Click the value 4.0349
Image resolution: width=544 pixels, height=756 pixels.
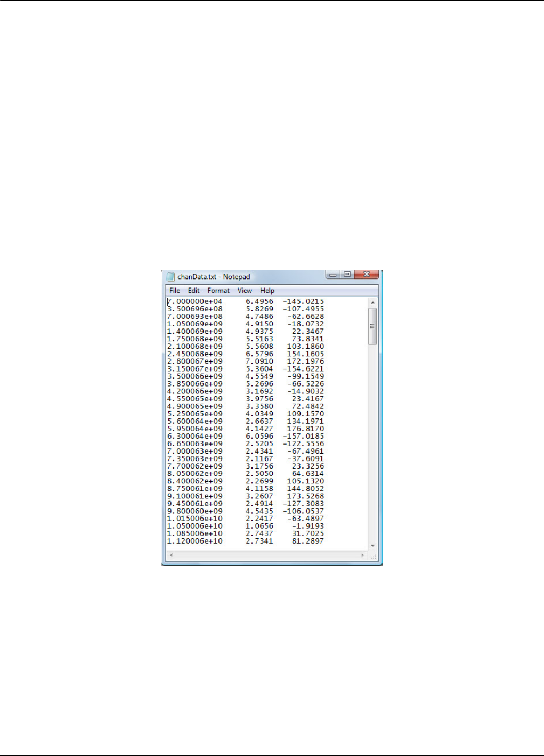point(259,413)
